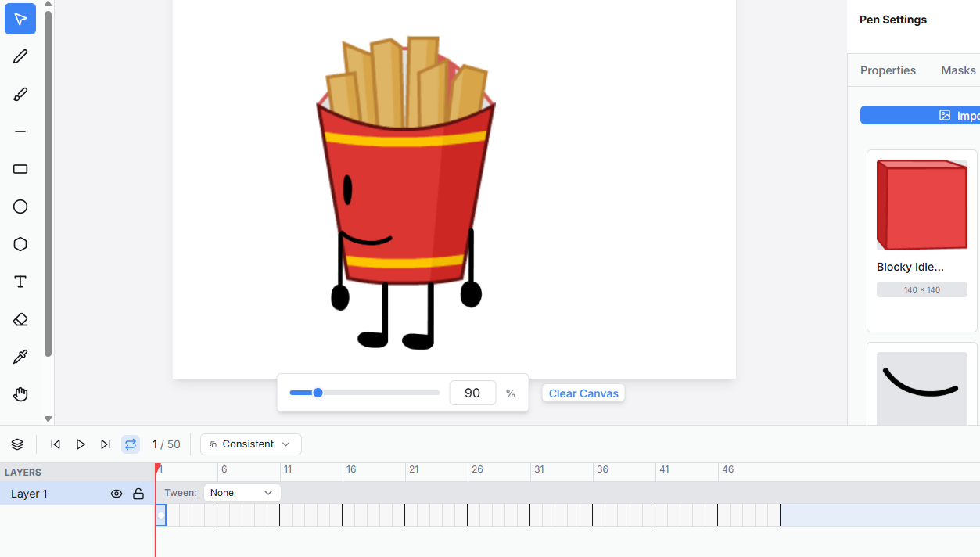Select the curved smile asset thumbnail
The height and width of the screenshot is (557, 980).
[922, 389]
